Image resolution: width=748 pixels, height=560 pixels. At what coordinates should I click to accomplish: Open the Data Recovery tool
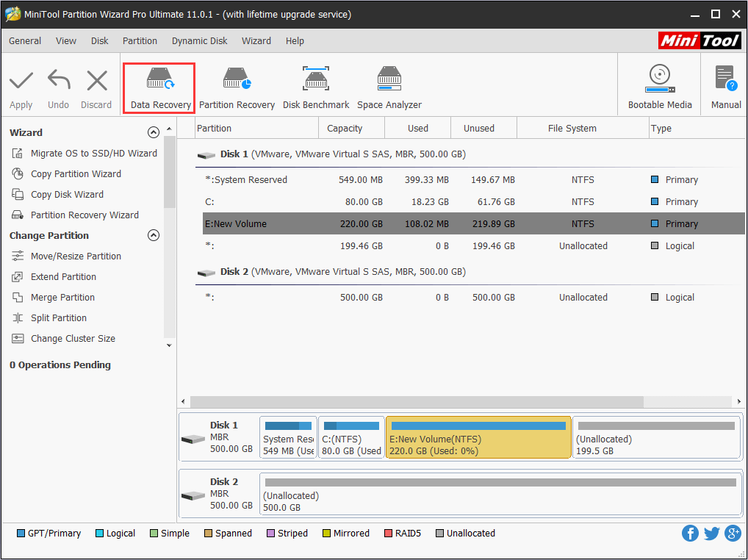pos(160,89)
